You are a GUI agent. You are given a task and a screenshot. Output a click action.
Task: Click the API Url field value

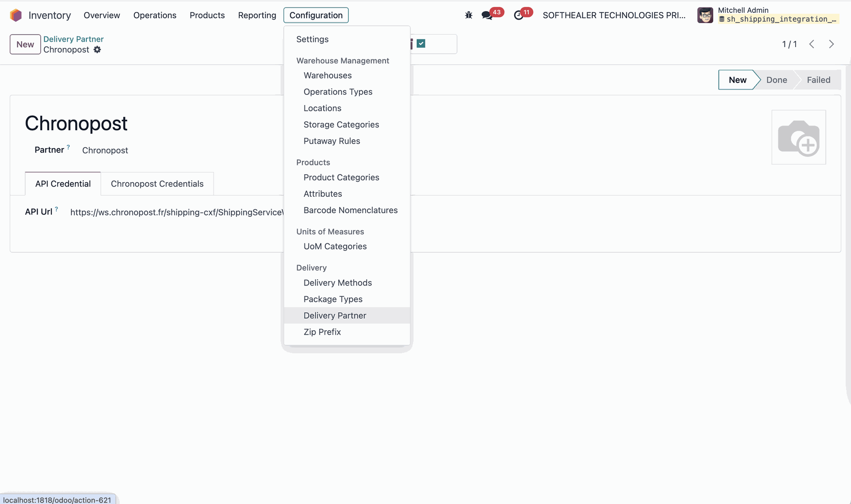(x=176, y=212)
